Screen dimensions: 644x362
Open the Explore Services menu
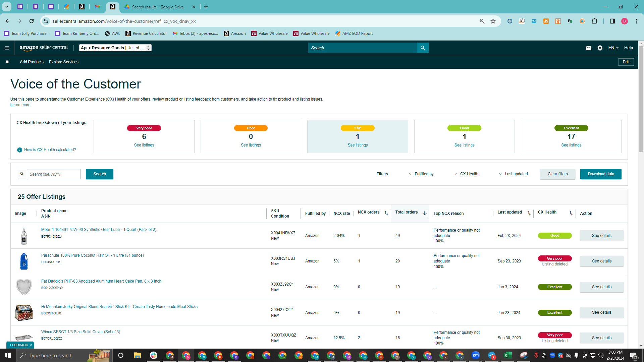click(64, 62)
